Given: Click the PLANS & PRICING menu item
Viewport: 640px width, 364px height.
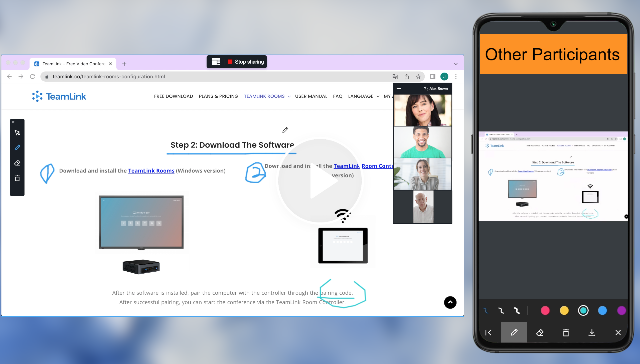Looking at the screenshot, I should coord(218,96).
